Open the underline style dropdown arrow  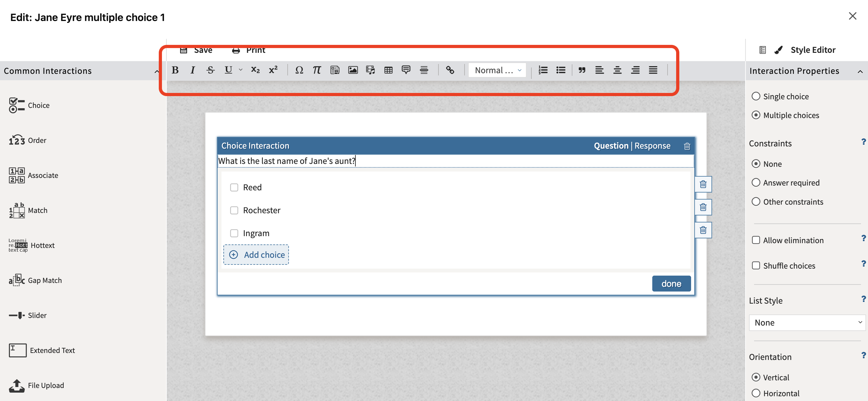[241, 70]
